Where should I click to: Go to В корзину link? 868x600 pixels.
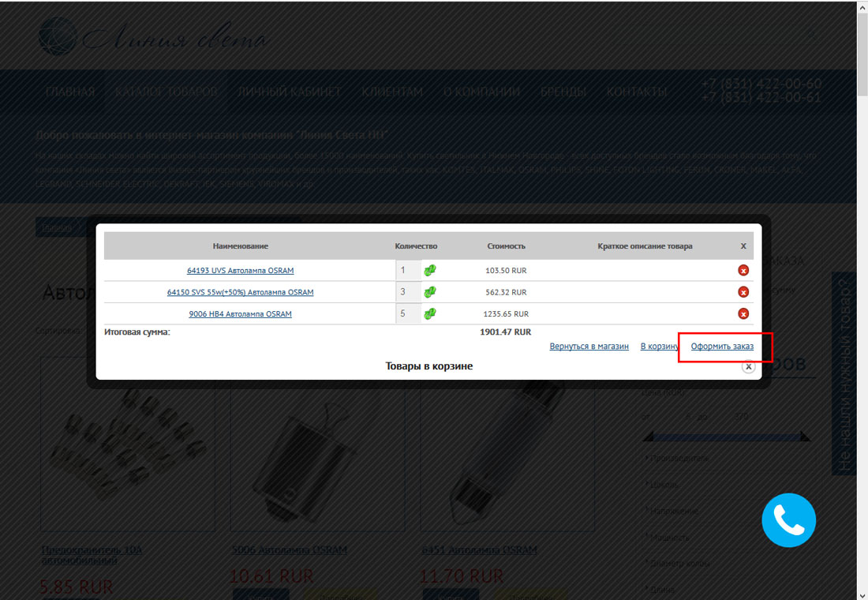[x=660, y=347]
